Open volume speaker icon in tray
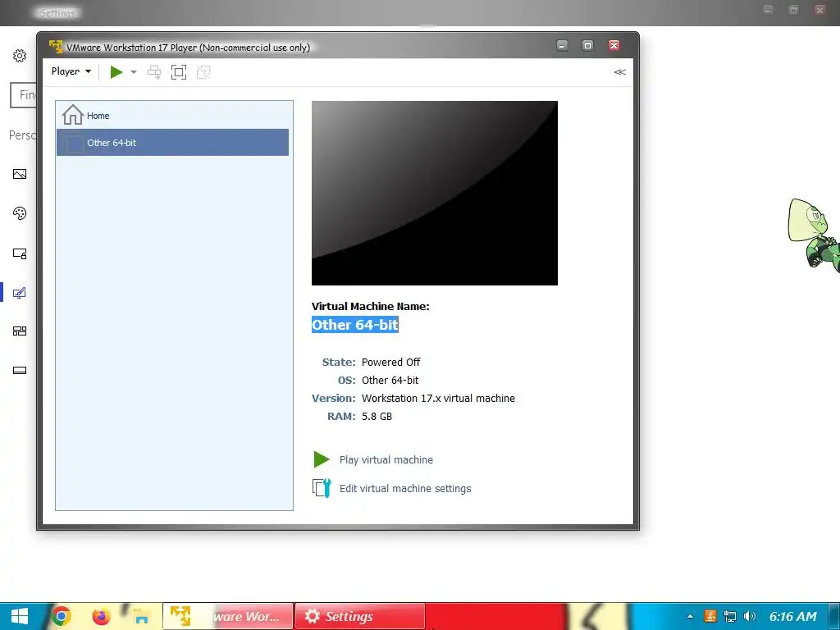 coord(750,617)
